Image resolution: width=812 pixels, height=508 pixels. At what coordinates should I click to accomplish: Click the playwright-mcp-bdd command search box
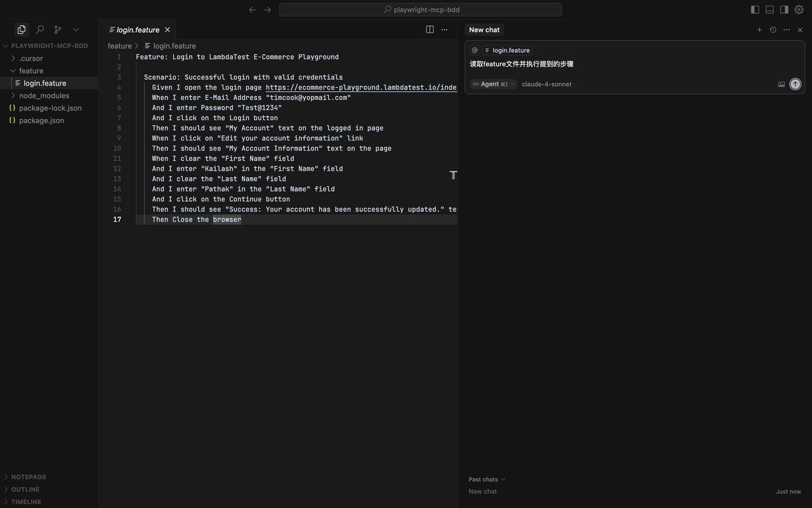(x=420, y=10)
